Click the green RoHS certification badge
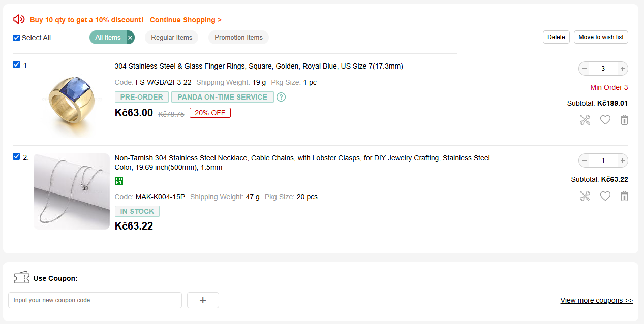 pyautogui.click(x=119, y=181)
